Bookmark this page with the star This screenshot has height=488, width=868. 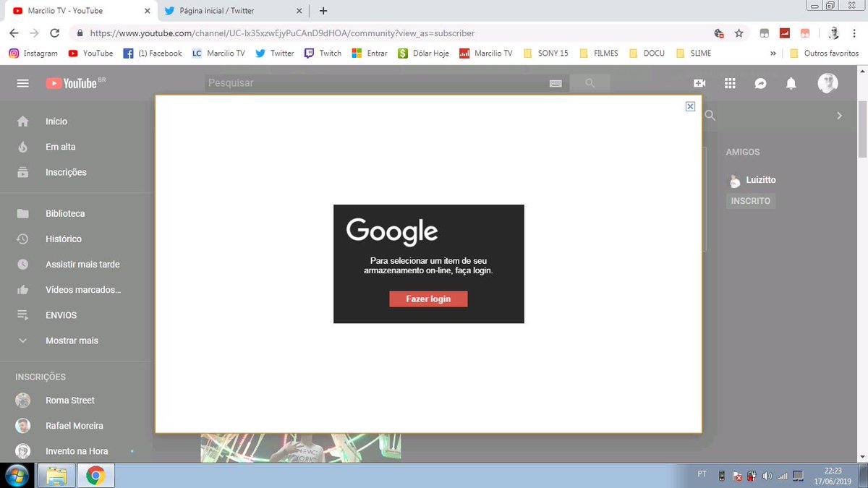point(739,33)
